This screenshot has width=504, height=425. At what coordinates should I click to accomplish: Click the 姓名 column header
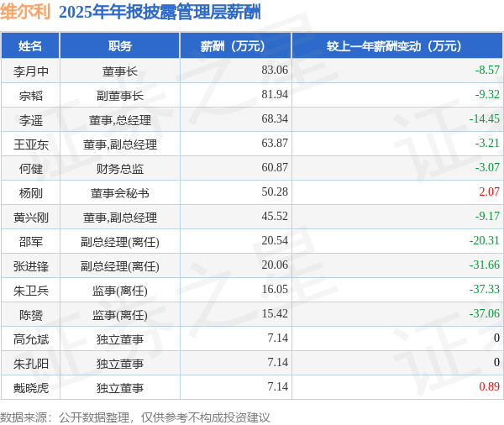(x=30, y=46)
